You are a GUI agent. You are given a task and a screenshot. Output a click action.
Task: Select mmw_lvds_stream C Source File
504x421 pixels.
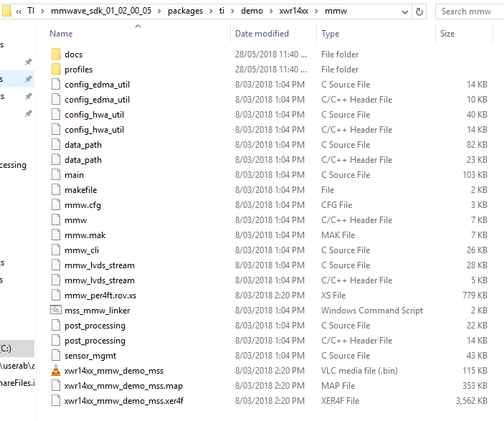point(270,265)
